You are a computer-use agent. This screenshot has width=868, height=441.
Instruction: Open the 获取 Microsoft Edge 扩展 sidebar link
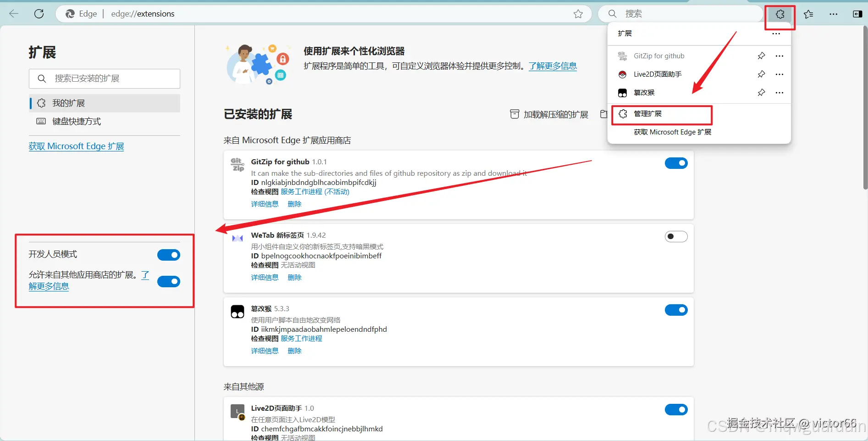(x=76, y=146)
